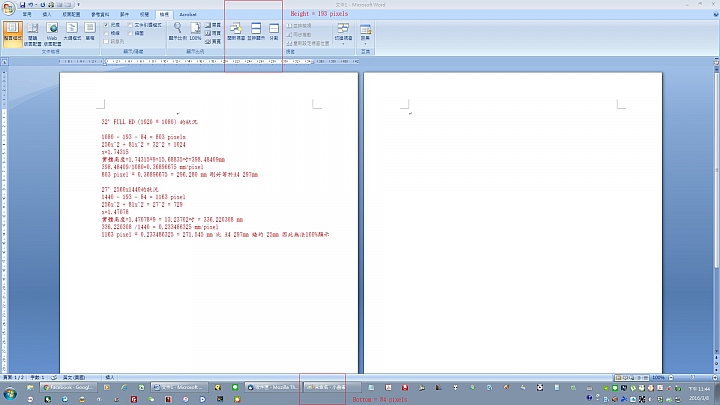
Task: Click Split (分割) window
Action: (274, 32)
